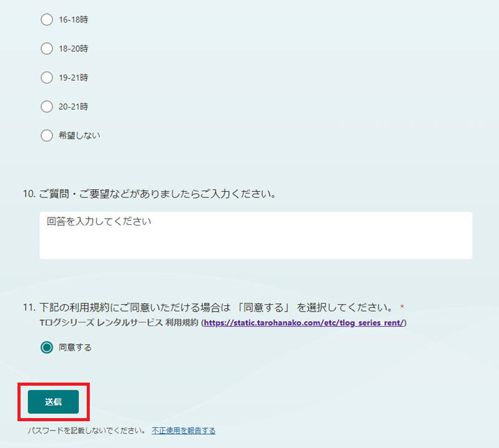The height and width of the screenshot is (448, 499).
Task: Choose the 18-20時 radio button
Action: [x=47, y=49]
